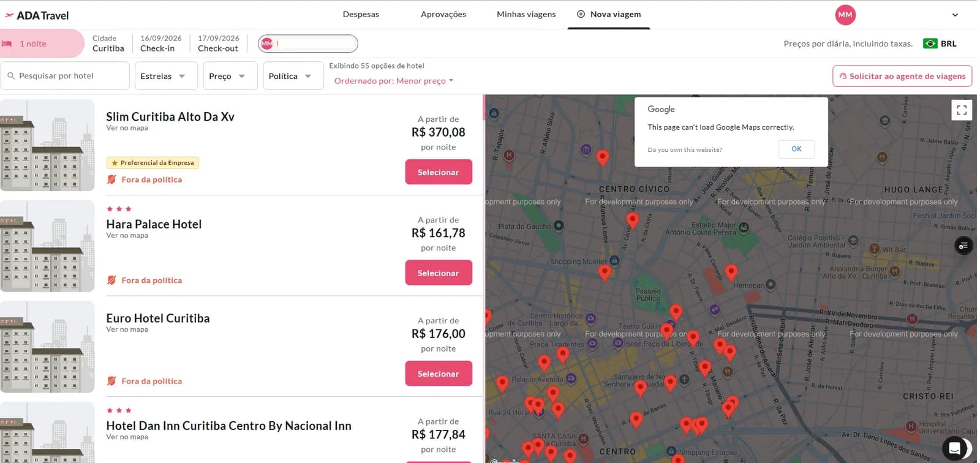Open the MM user avatar
Viewport: 980px width, 463px height.
point(845,15)
